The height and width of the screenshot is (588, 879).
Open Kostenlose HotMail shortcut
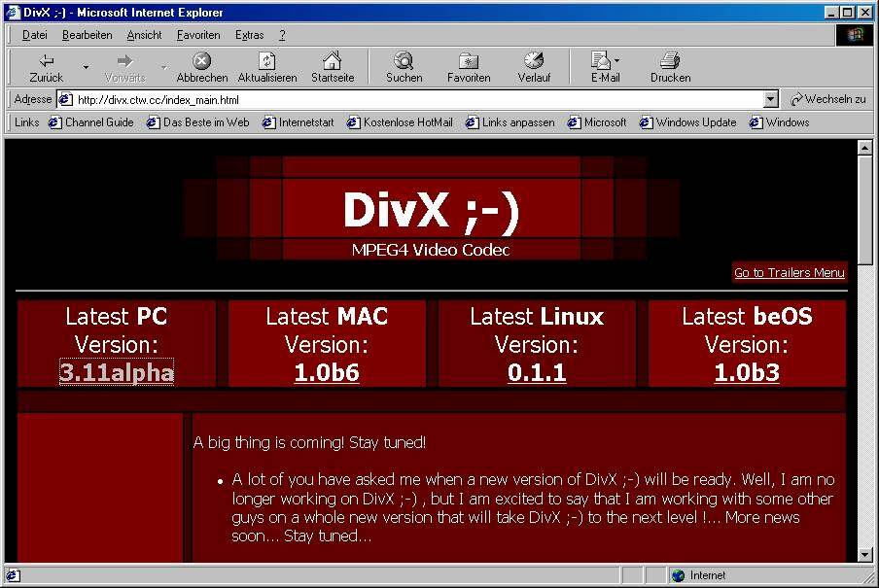[x=399, y=122]
